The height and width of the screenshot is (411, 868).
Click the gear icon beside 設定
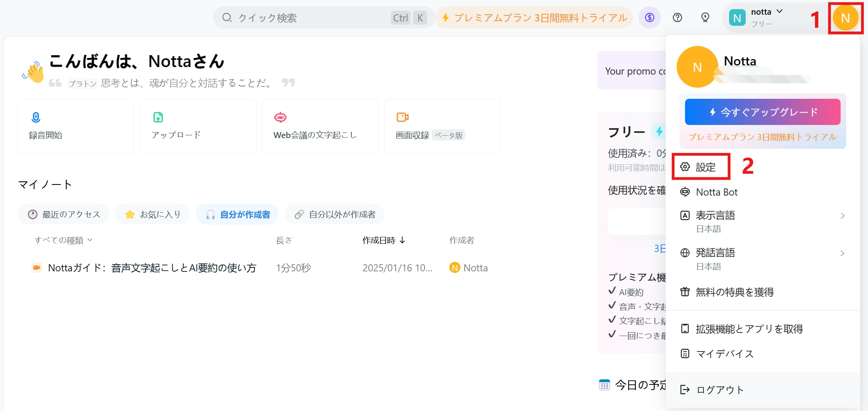(685, 167)
